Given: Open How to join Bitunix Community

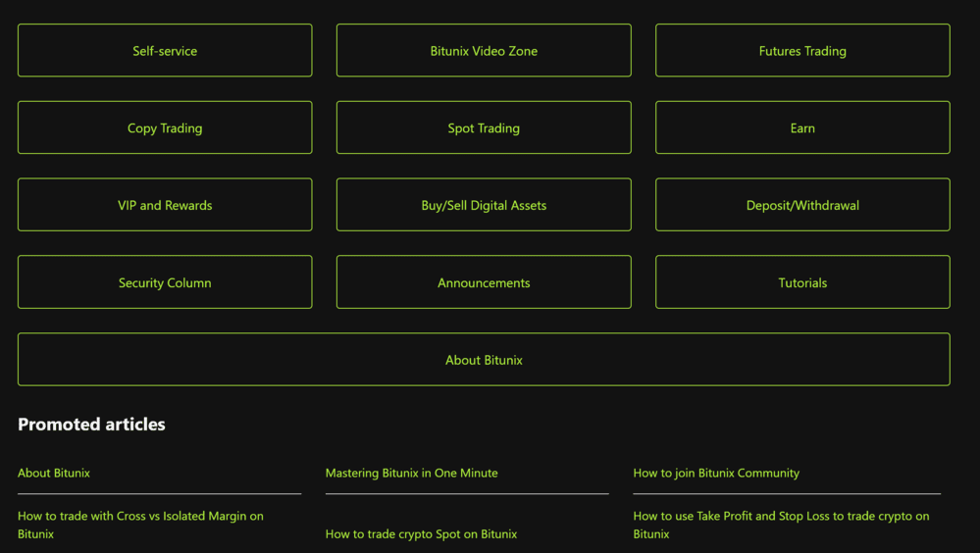Looking at the screenshot, I should tap(716, 474).
